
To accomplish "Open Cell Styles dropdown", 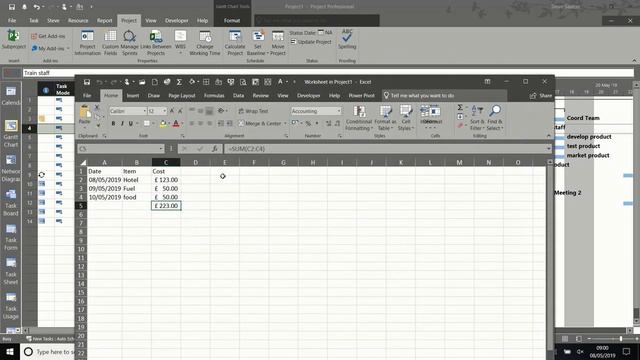I will point(406,118).
